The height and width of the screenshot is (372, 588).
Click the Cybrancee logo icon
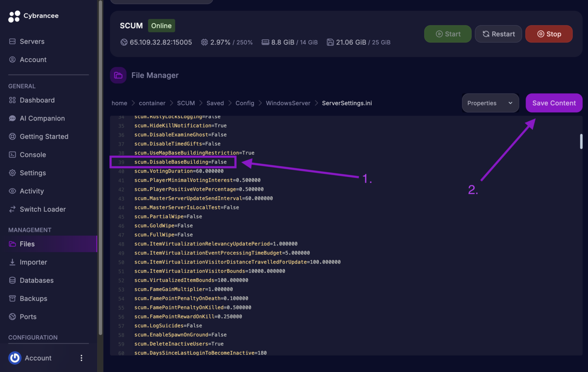[14, 16]
